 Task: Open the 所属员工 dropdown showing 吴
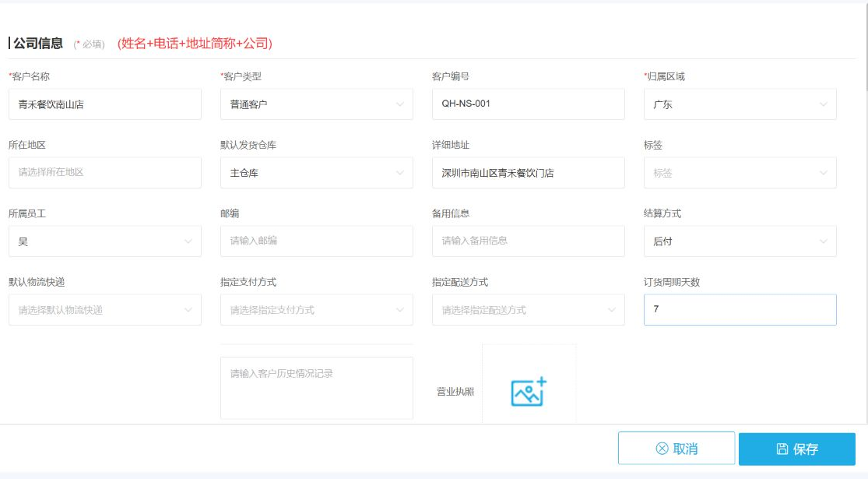[x=105, y=241]
